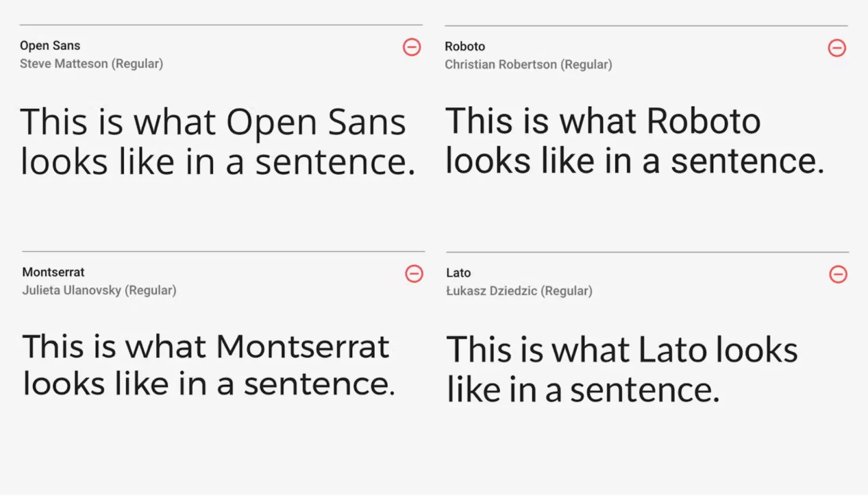The image size is (868, 496).
Task: Click the (Regular) style label under Roboto
Action: pos(586,65)
